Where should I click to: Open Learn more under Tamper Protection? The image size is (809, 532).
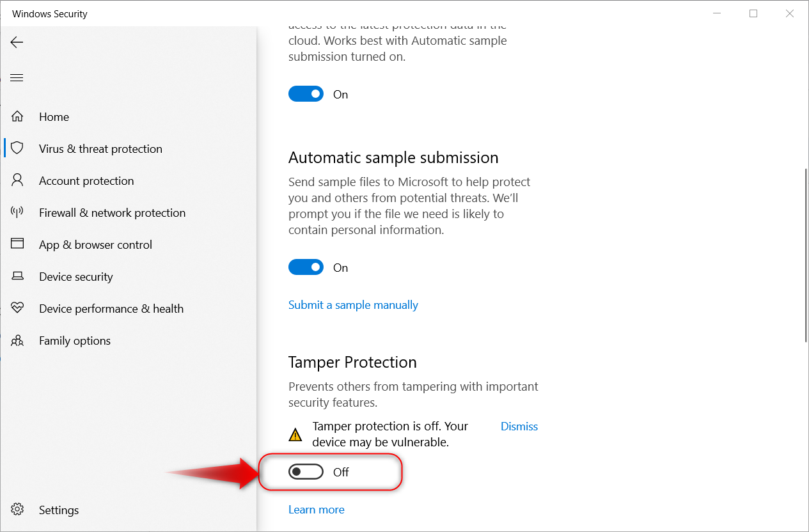(x=316, y=510)
